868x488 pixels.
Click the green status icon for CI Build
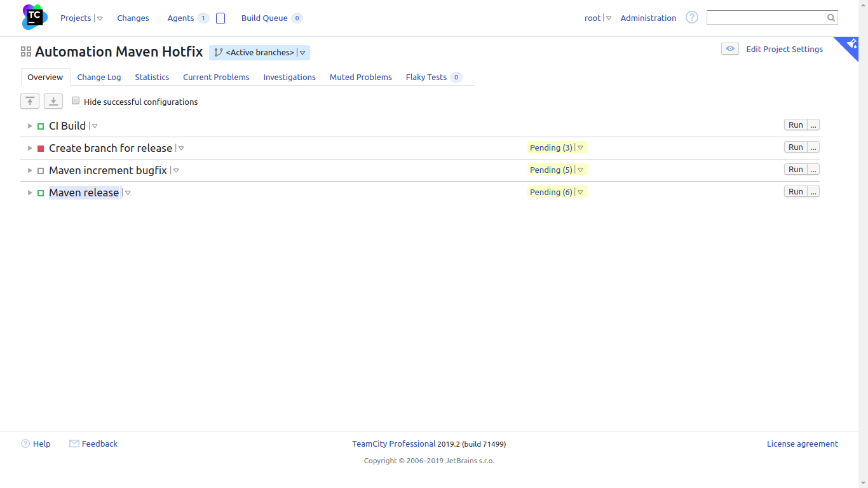[x=41, y=126]
